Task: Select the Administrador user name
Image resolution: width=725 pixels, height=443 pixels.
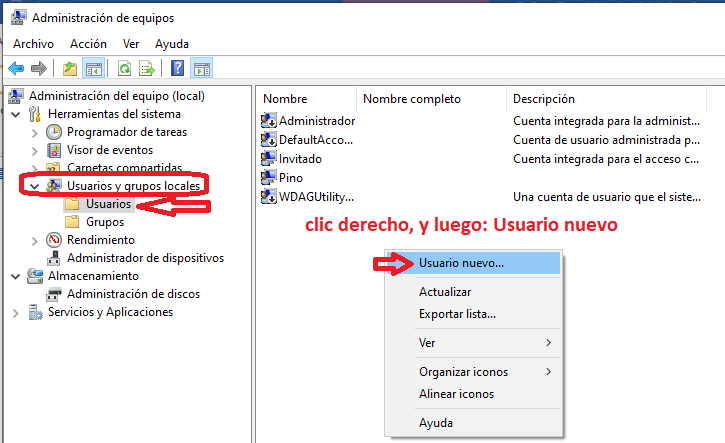Action: pos(317,121)
